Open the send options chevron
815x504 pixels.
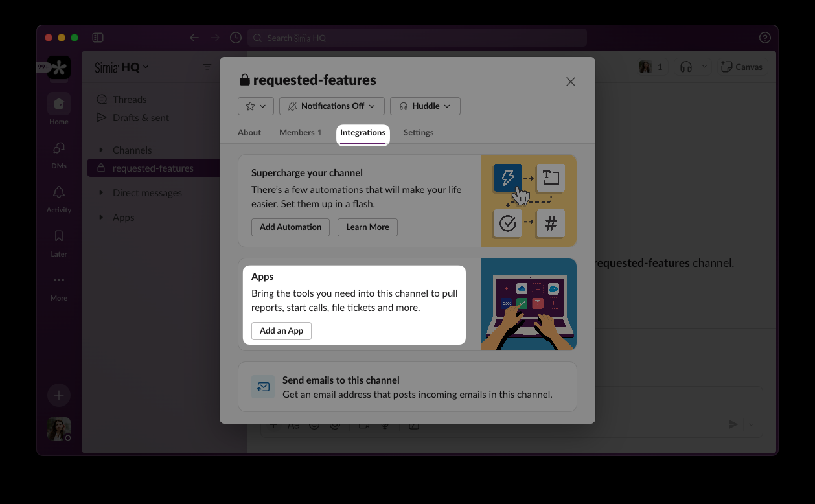[x=752, y=424]
